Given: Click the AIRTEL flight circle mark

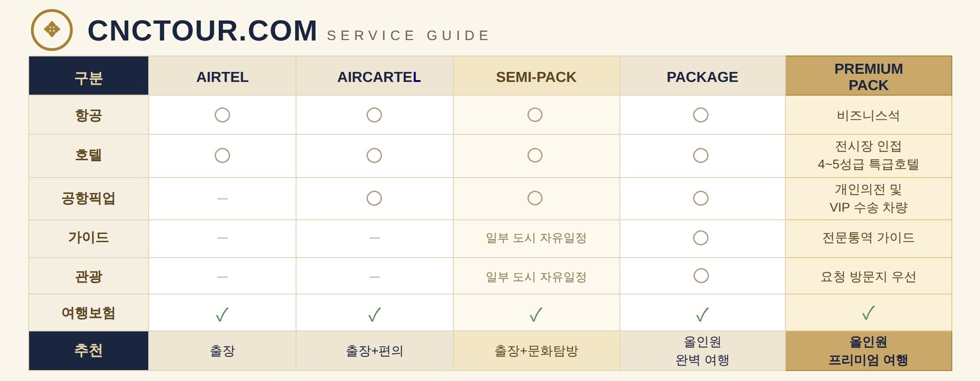Looking at the screenshot, I should point(222,115).
